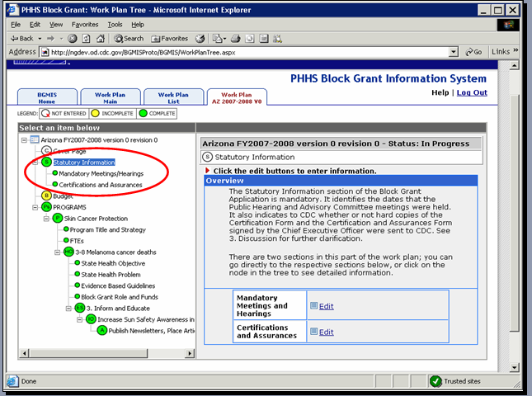Viewport: 532px width, 396px height.
Task: Open the address bar dropdown arrow
Action: (x=454, y=52)
